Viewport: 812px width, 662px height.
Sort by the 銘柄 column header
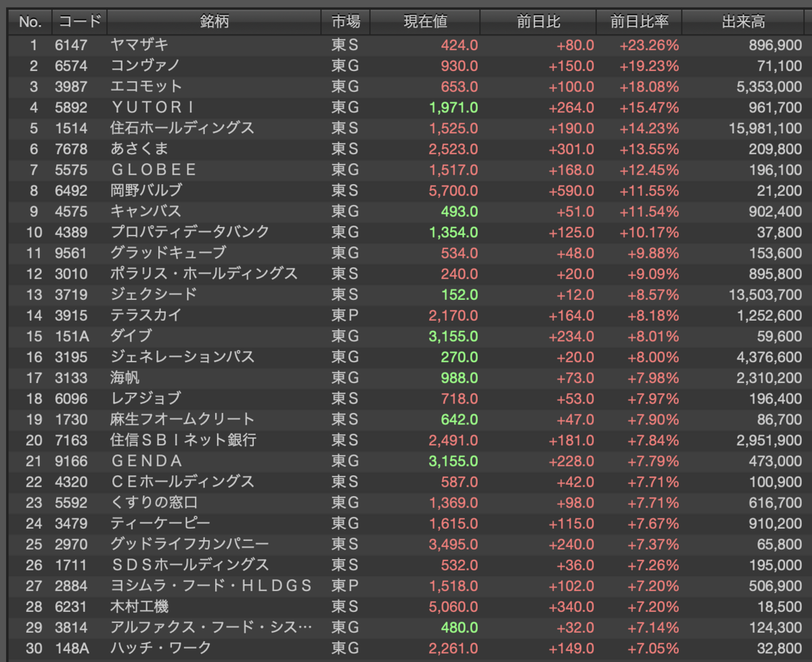[x=214, y=22]
